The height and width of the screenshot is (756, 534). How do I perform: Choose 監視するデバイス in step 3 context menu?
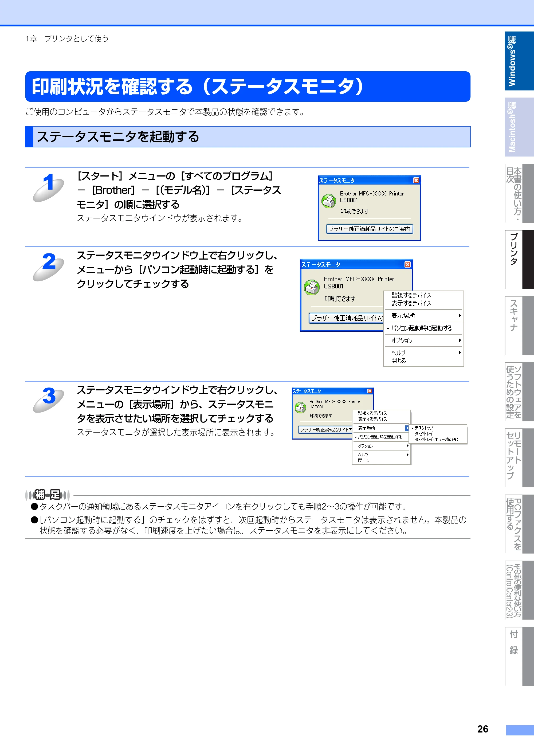(x=372, y=413)
